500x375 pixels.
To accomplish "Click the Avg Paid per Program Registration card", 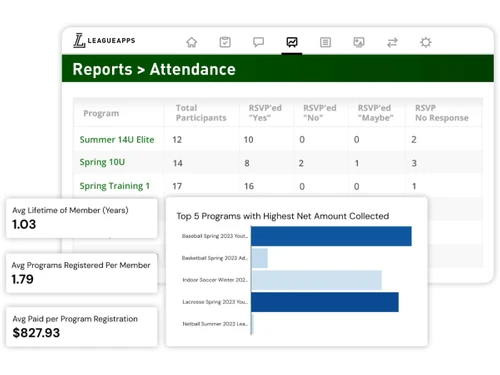I will click(82, 327).
